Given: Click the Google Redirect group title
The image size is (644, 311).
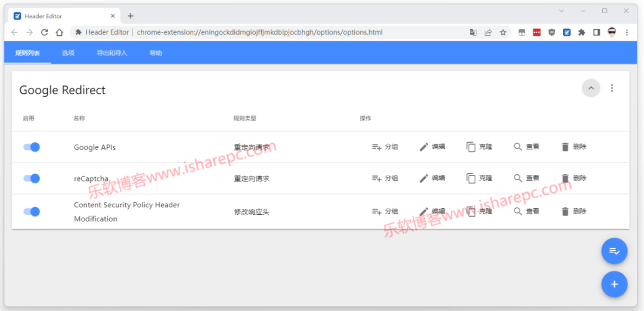Looking at the screenshot, I should [x=63, y=90].
